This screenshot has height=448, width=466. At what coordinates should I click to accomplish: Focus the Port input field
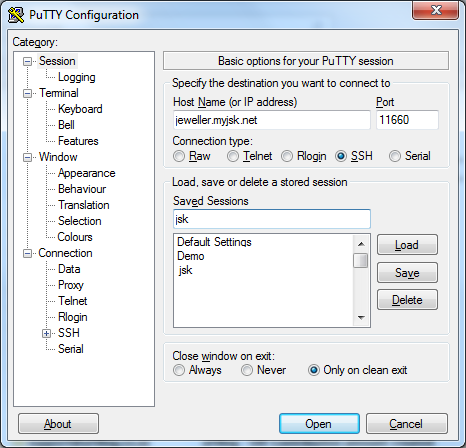(407, 120)
